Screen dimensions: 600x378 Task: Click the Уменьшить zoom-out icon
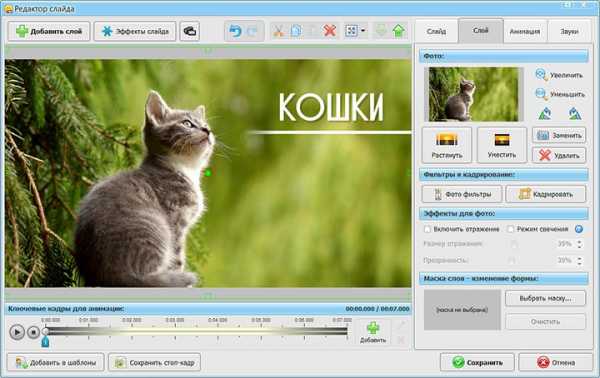click(541, 94)
